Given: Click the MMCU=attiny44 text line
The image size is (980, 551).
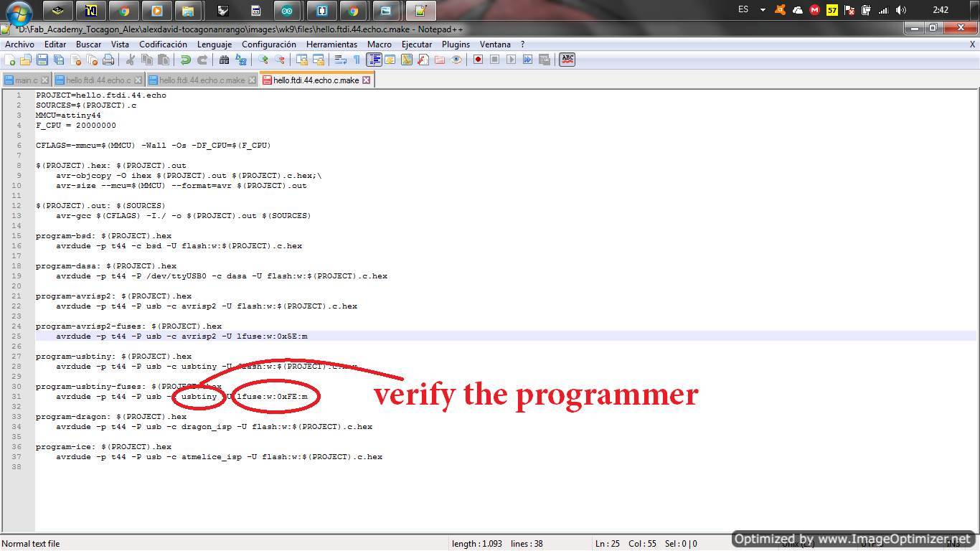Looking at the screenshot, I should pyautogui.click(x=68, y=115).
